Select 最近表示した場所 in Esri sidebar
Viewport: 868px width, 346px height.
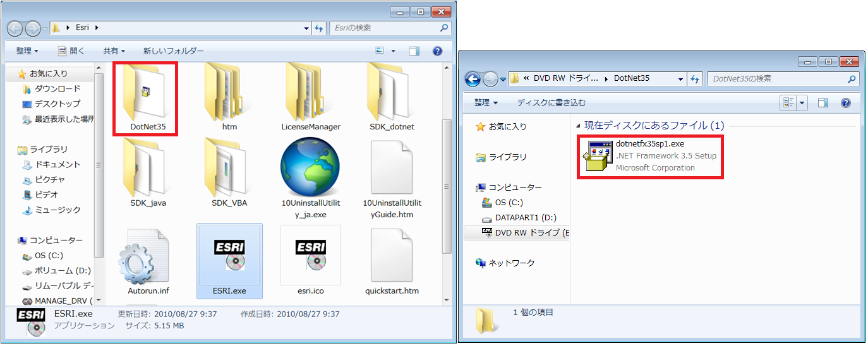coord(57,119)
